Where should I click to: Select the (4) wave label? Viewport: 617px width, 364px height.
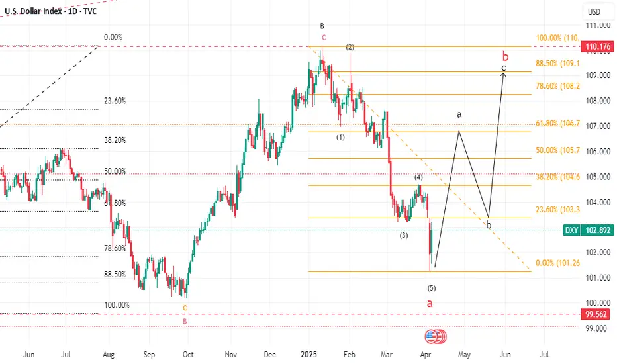click(x=418, y=177)
